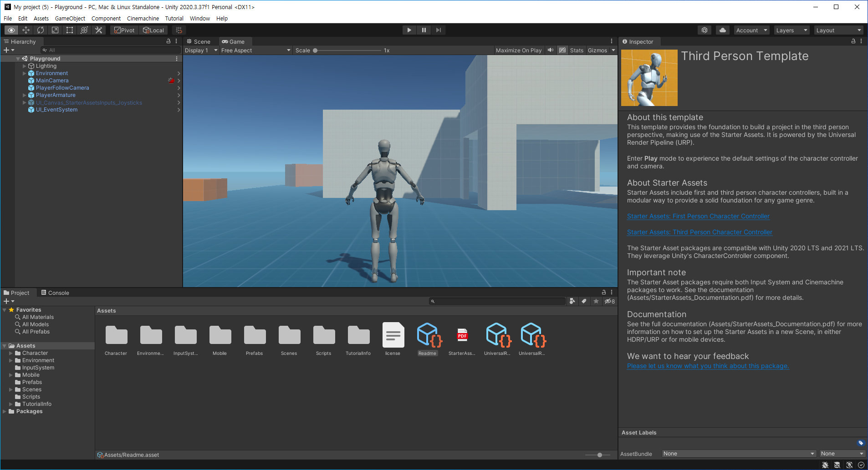Click the Step frame button
This screenshot has width=868, height=470.
tap(439, 30)
